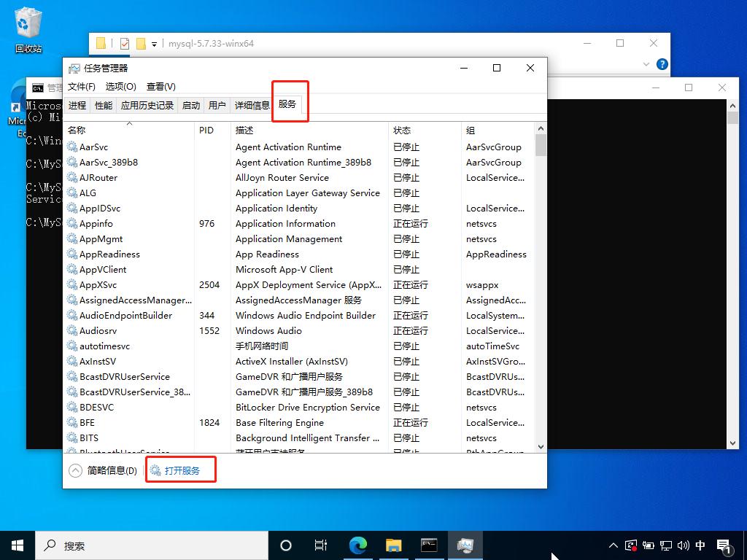Click the Recycle Bin desktop icon
Image resolution: width=747 pixels, height=560 pixels.
(28, 29)
